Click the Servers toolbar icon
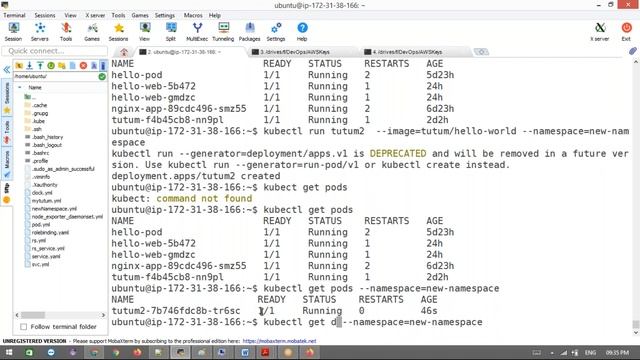The height and width of the screenshot is (360, 640). point(40,32)
